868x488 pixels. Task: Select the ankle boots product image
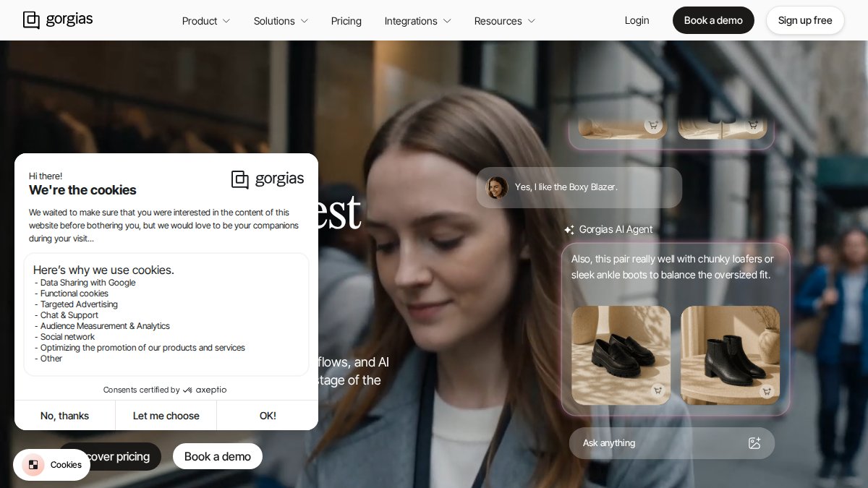click(730, 355)
